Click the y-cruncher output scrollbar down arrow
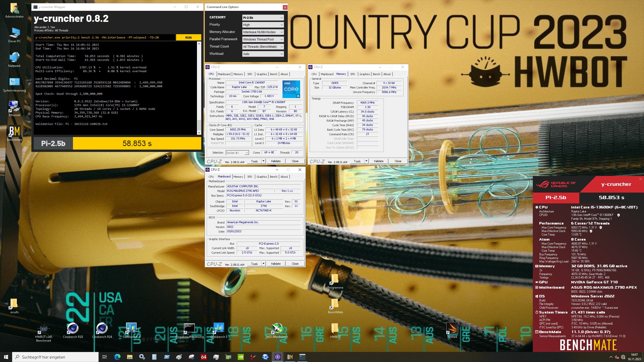 tap(199, 132)
